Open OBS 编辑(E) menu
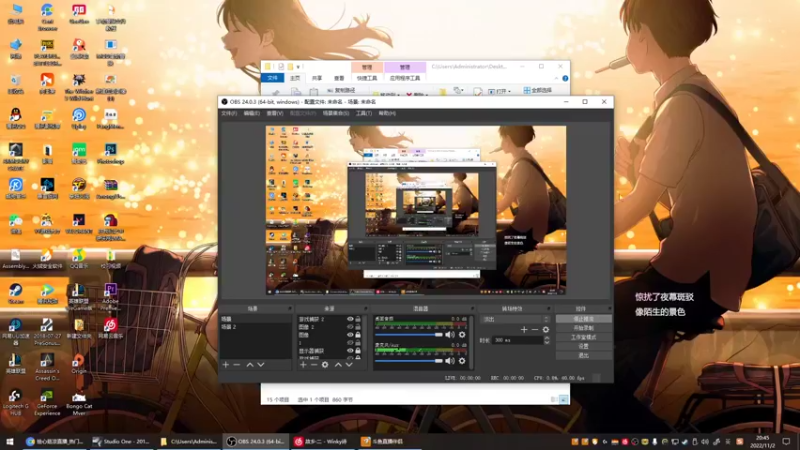 point(252,113)
